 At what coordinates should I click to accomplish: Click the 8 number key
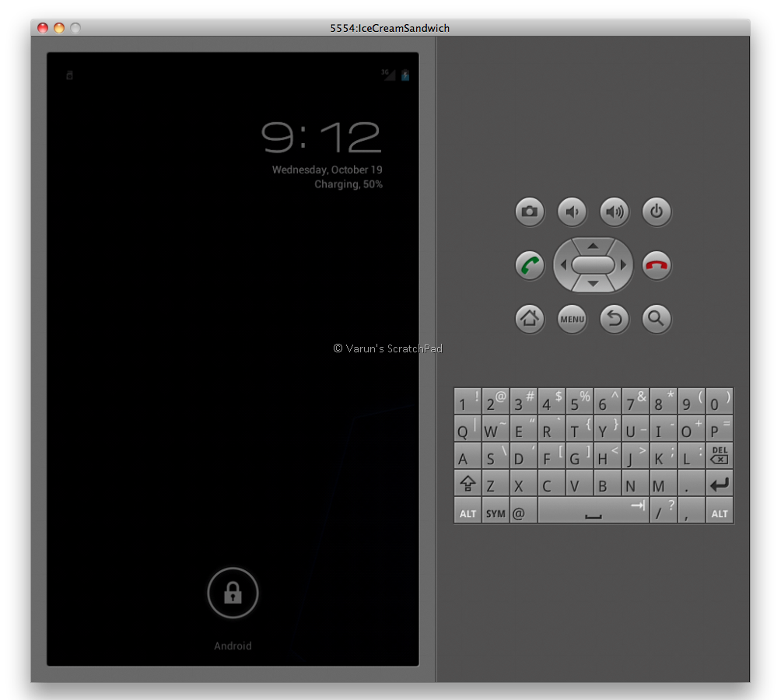664,401
